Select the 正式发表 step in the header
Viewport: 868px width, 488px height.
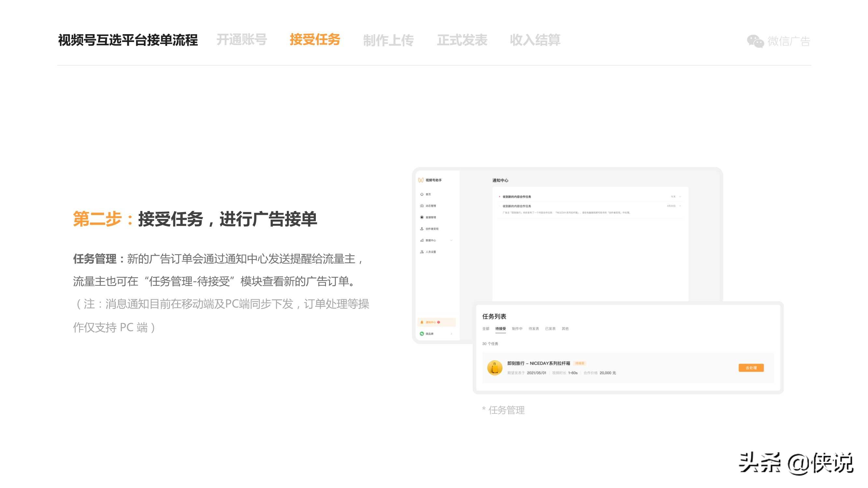pos(462,40)
